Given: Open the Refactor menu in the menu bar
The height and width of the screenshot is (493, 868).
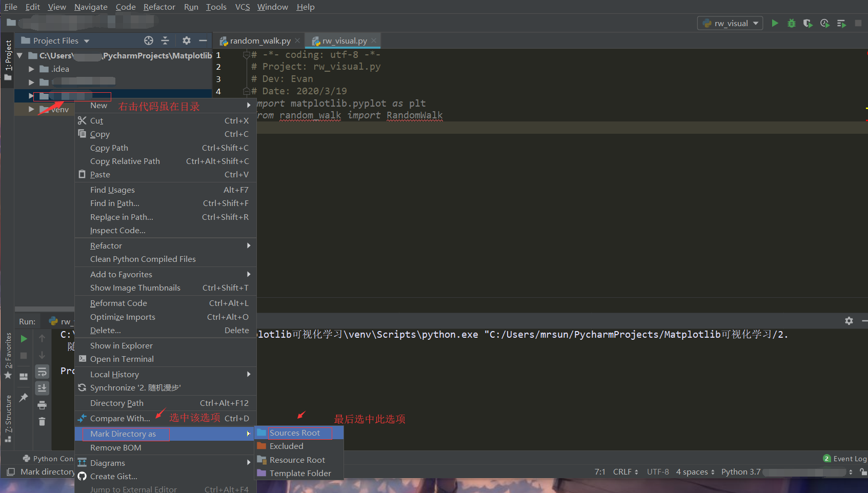Looking at the screenshot, I should point(159,7).
